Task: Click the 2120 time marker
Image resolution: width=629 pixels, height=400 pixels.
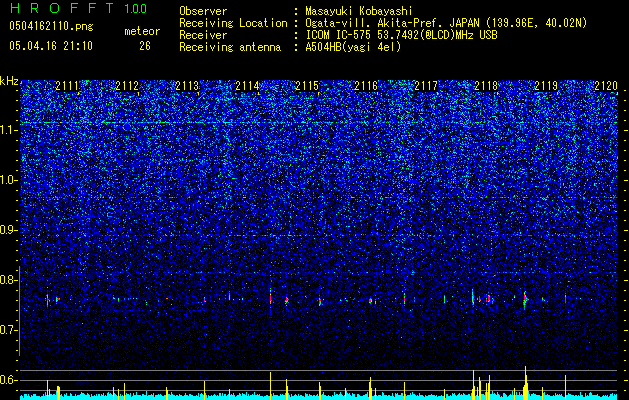Action: [606, 86]
